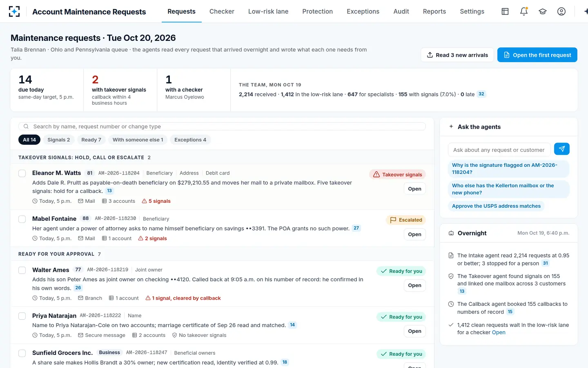Click the app logo icon
Image resolution: width=588 pixels, height=368 pixels.
click(x=14, y=11)
